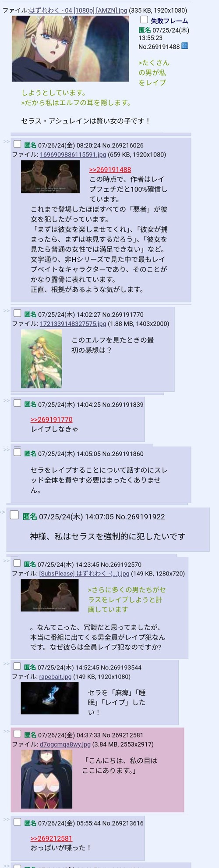Check the box for post No.269193544
Screen dimensions: 219x868
[17, 666]
